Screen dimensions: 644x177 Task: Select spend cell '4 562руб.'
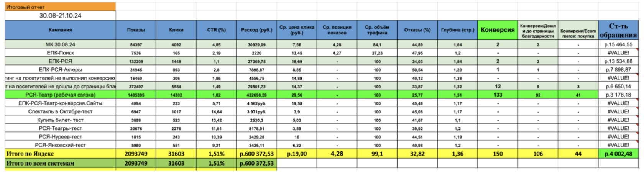256,104
